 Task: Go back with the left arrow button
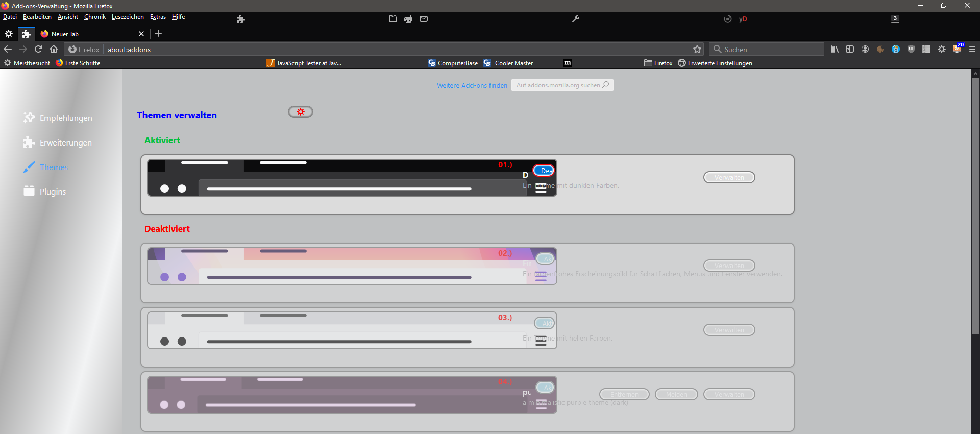click(8, 49)
